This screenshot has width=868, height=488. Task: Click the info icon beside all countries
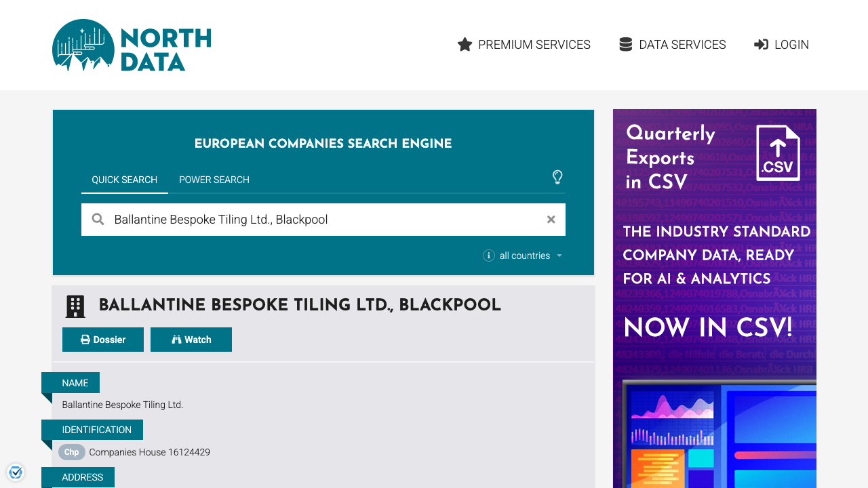pos(488,256)
